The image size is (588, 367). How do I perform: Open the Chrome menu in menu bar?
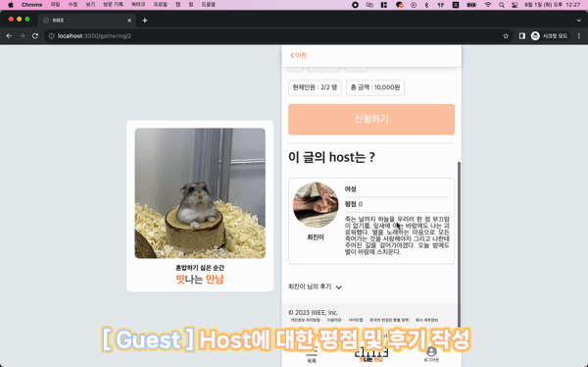coord(32,5)
